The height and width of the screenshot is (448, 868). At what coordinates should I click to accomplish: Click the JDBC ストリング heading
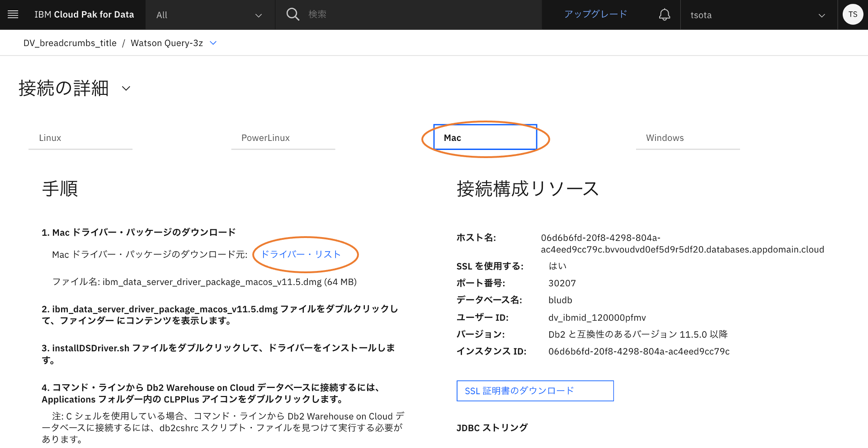pyautogui.click(x=492, y=428)
